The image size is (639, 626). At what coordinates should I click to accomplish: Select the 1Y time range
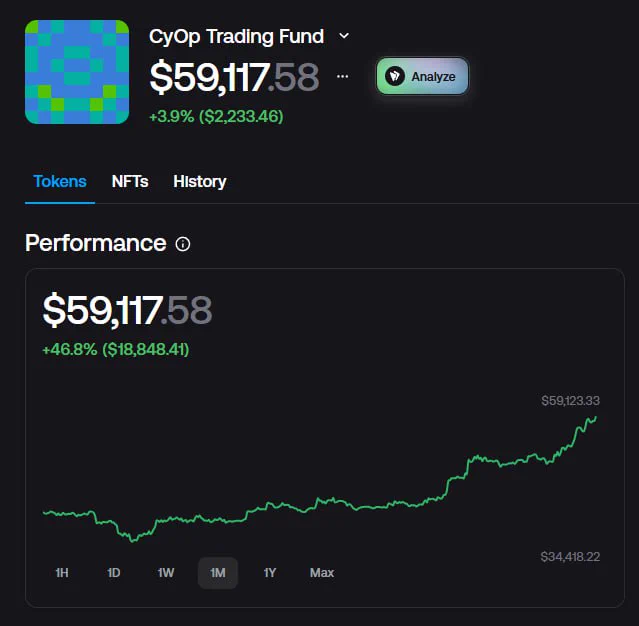point(270,573)
